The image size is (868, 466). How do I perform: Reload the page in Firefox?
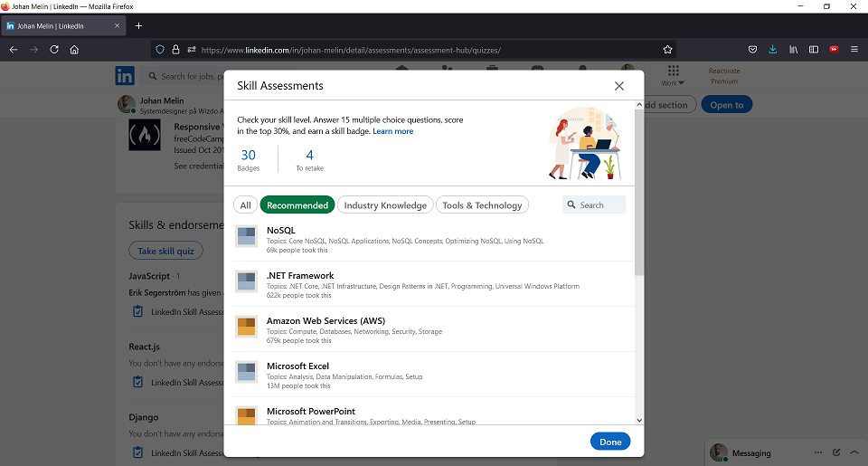pyautogui.click(x=54, y=50)
